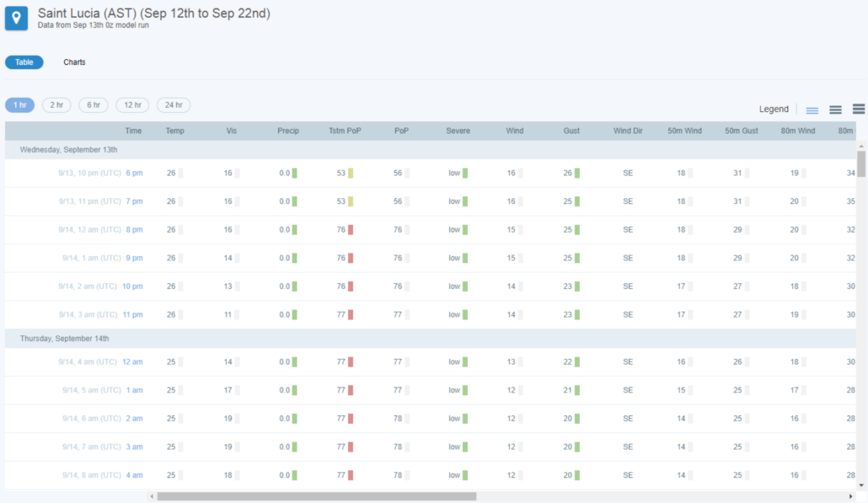Click the vertical scrollbar thumb
The image size is (868, 503).
click(860, 163)
